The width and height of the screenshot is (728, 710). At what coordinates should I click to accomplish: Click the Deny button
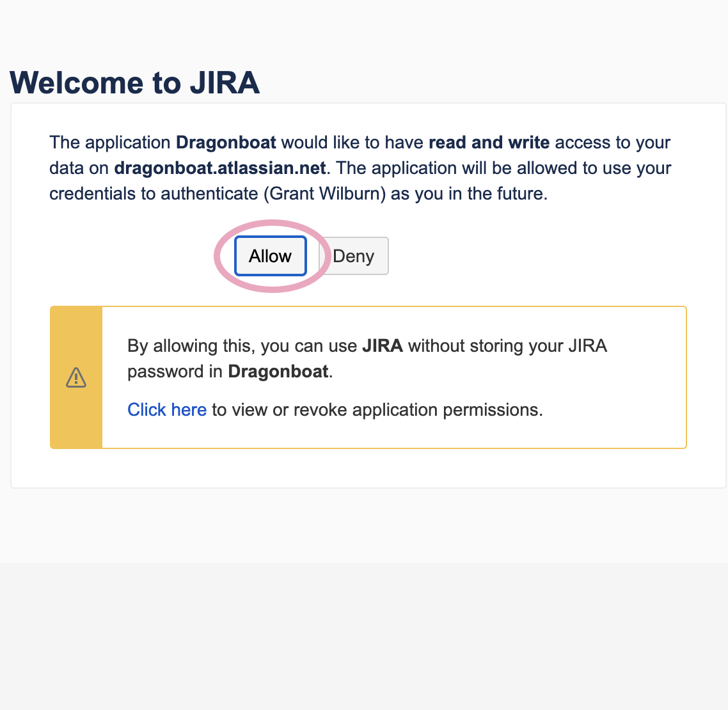click(353, 256)
